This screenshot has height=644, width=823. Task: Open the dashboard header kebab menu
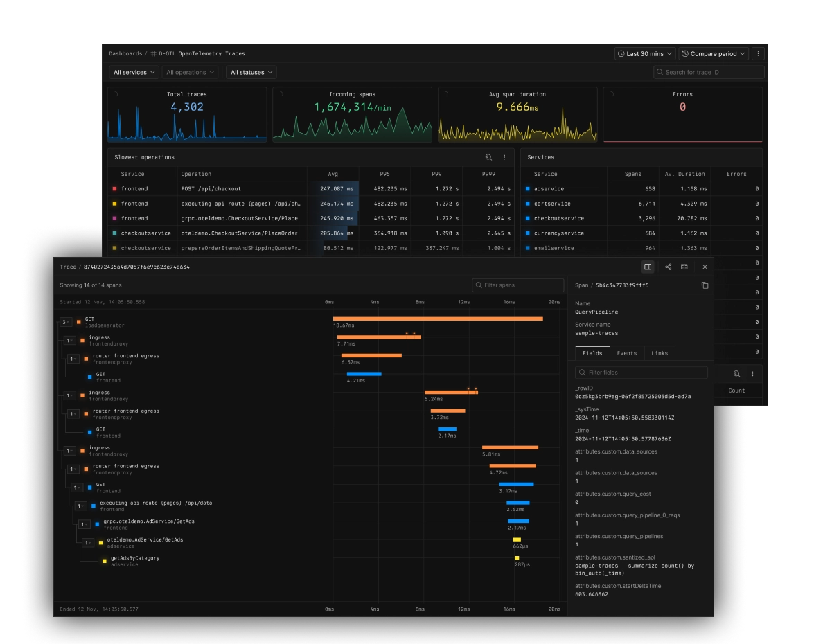(759, 53)
